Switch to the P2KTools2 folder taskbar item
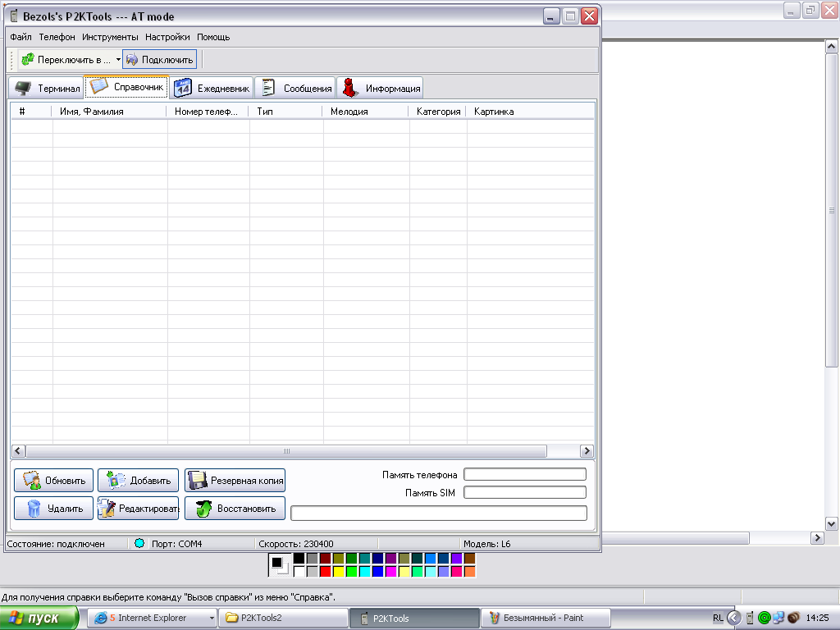This screenshot has height=630, width=840. (283, 619)
